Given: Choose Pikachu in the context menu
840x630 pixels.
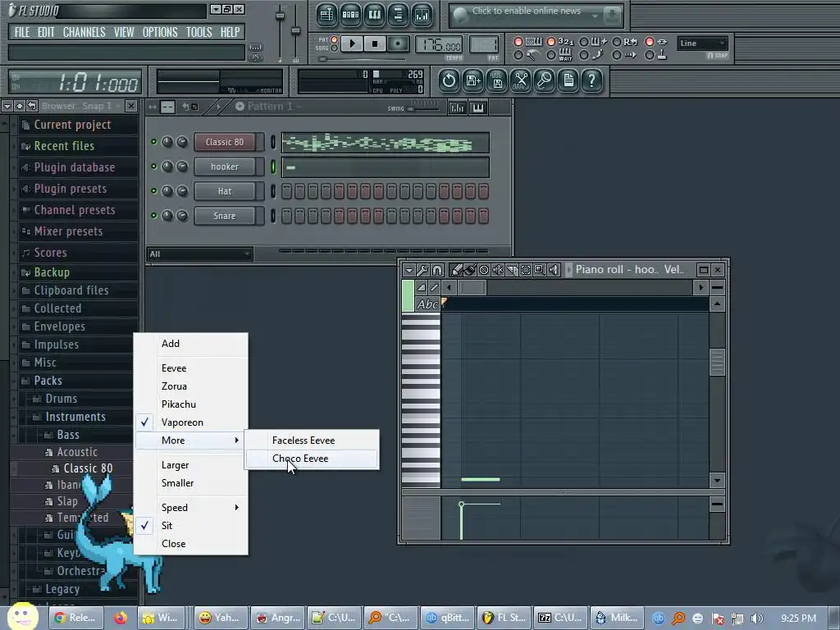Looking at the screenshot, I should [191, 404].
